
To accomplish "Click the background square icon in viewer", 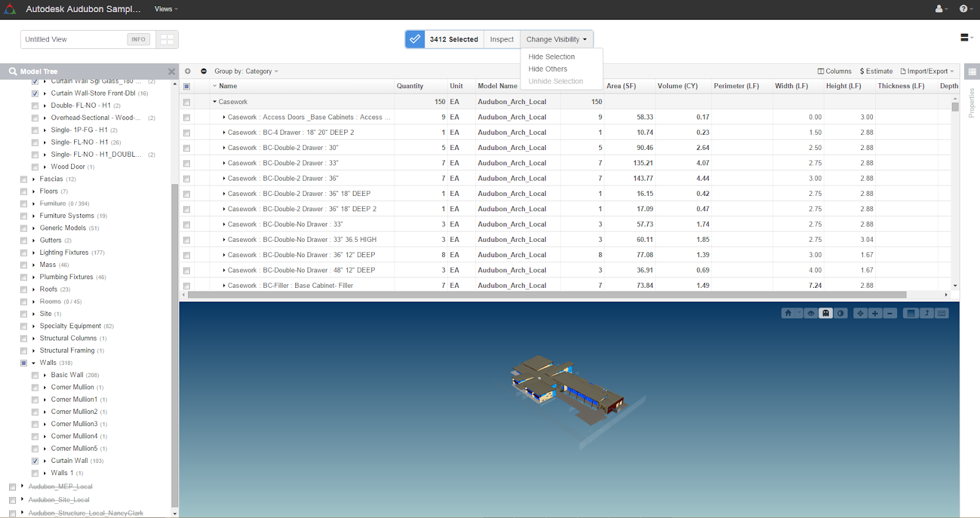I will click(x=911, y=313).
